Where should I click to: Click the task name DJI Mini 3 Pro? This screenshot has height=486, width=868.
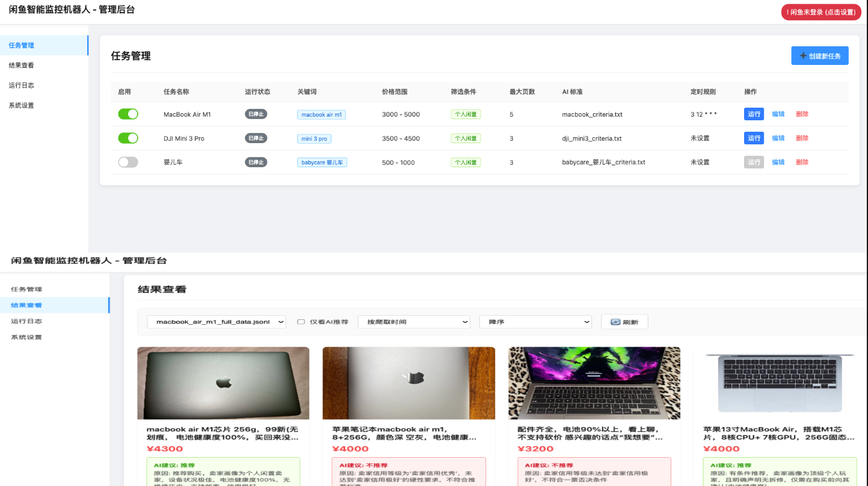[184, 138]
